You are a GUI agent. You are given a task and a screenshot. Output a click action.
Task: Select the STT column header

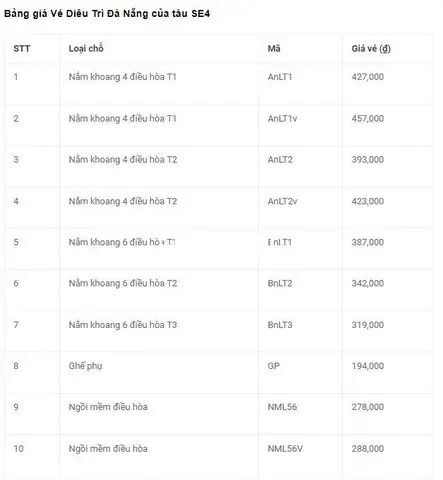coord(22,49)
